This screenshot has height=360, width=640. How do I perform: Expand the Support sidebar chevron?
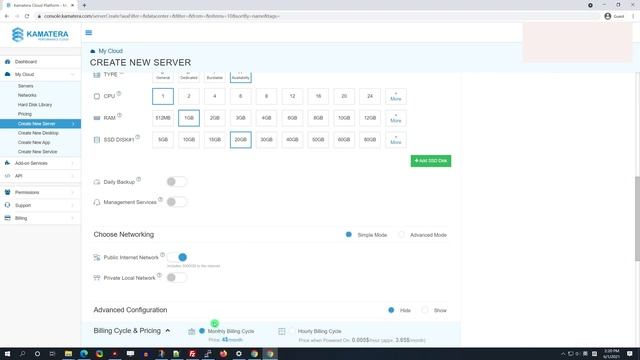pos(73,205)
